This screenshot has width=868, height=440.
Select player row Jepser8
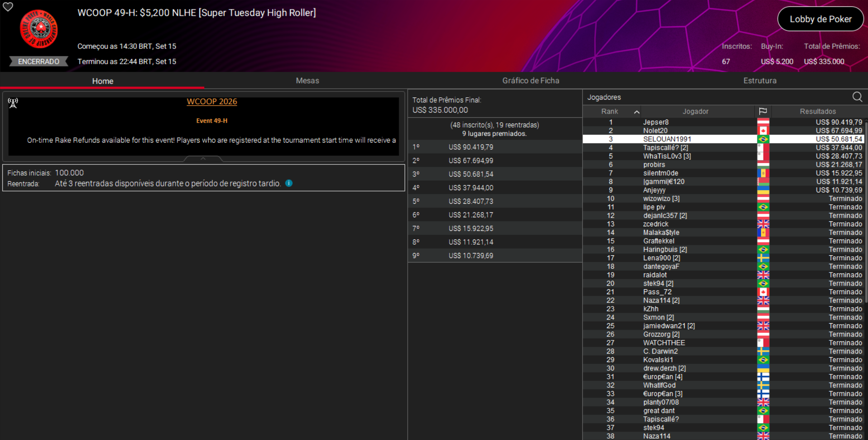point(723,122)
